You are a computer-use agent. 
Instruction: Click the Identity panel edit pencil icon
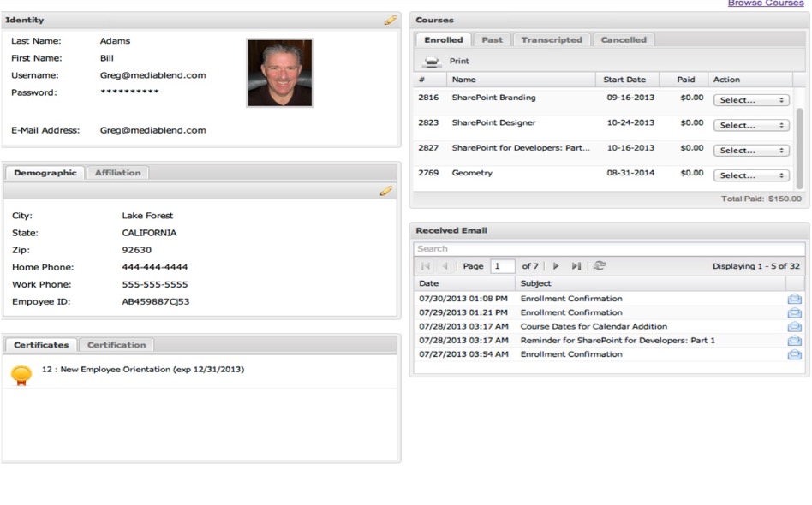point(390,20)
